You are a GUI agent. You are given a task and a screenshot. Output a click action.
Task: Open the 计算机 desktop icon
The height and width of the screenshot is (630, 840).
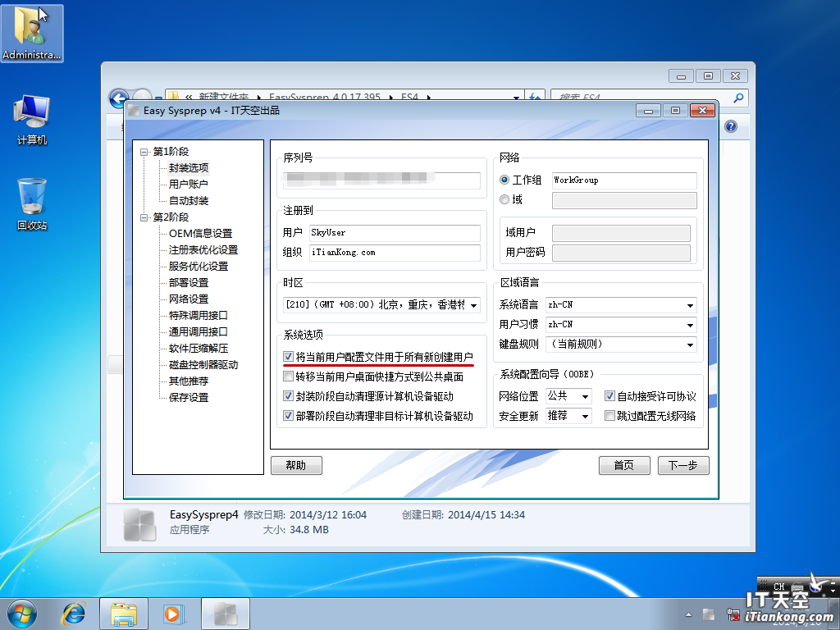click(x=32, y=120)
